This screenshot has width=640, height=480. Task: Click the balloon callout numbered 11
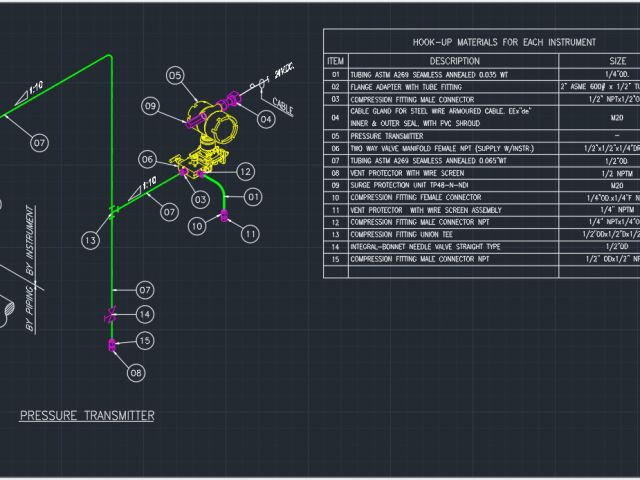point(250,233)
